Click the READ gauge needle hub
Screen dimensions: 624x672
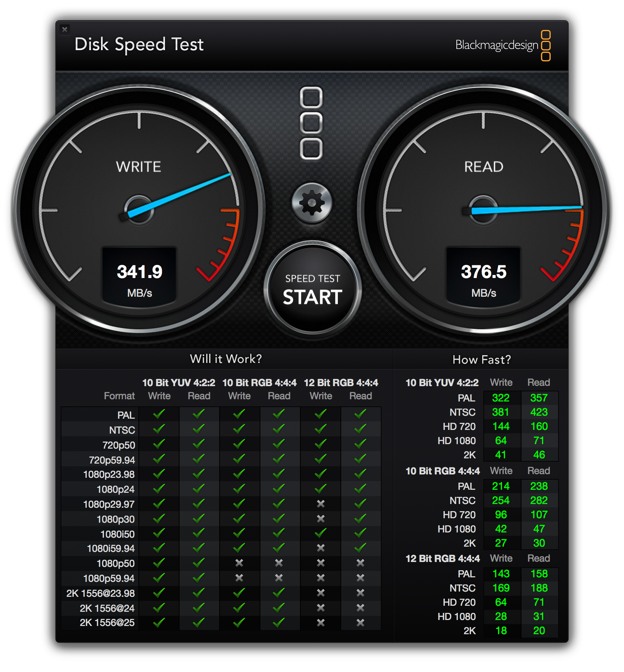pyautogui.click(x=483, y=210)
